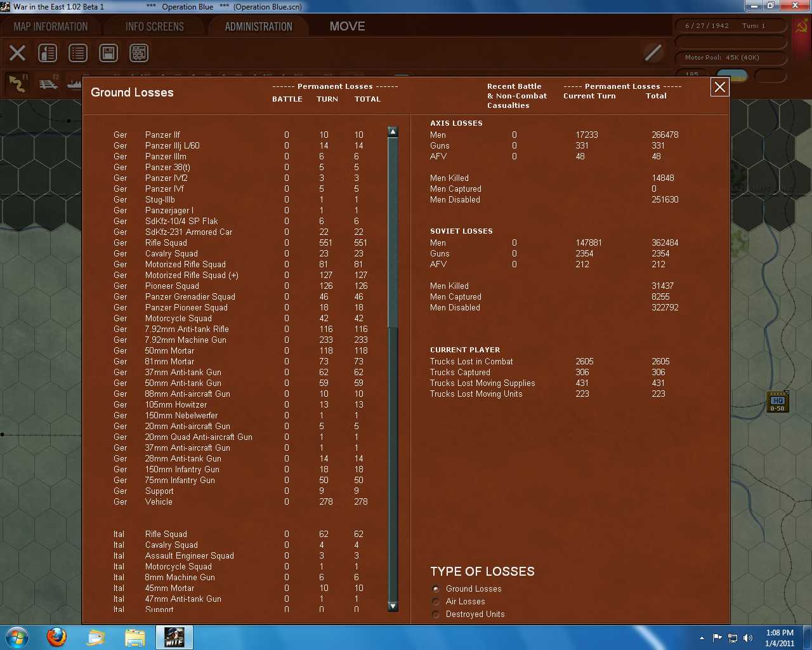The image size is (812, 650).
Task: Click the blue and yellow weather indicator pill
Action: [731, 76]
